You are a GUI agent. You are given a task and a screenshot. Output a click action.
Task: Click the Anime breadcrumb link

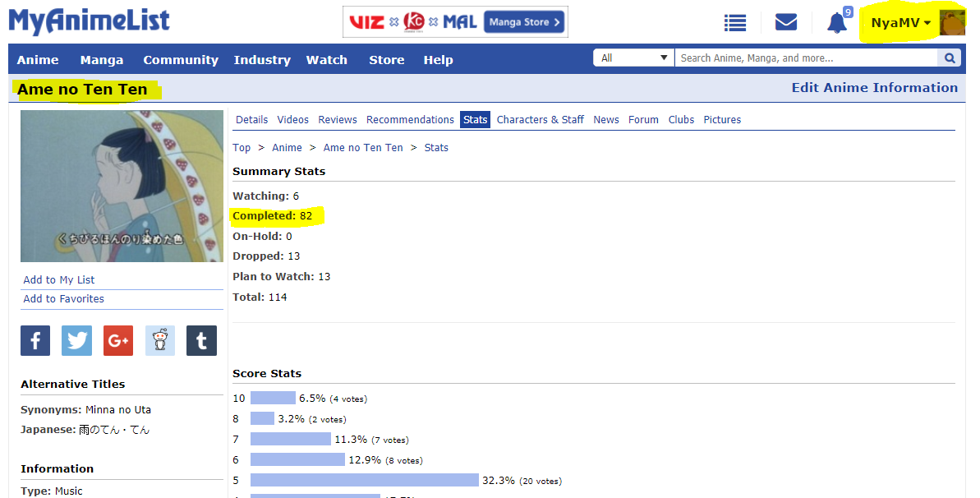(287, 148)
